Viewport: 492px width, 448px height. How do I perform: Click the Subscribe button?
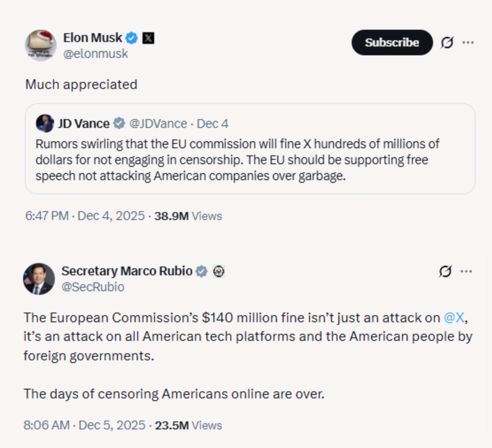(x=392, y=42)
